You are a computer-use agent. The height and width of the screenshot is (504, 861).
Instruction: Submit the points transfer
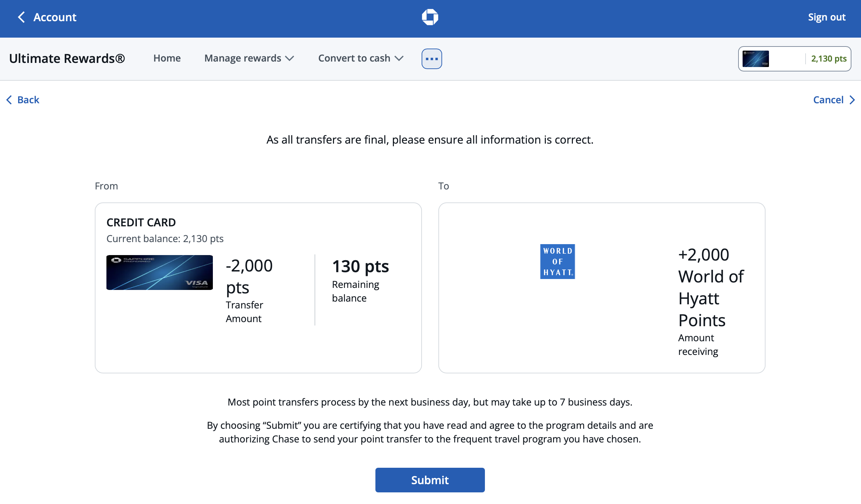[430, 480]
